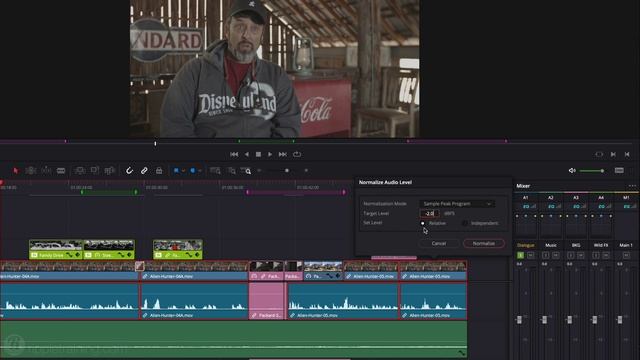The height and width of the screenshot is (360, 640).
Task: Toggle Loop playback icon
Action: click(297, 154)
